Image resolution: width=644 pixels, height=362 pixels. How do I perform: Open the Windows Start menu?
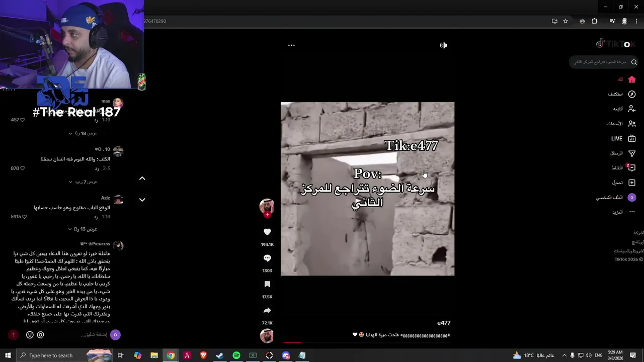point(8,355)
